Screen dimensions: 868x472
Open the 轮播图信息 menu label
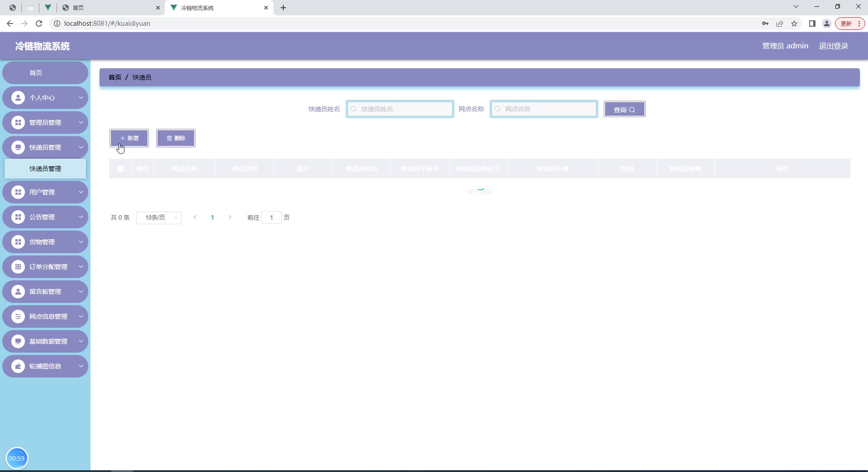[45, 366]
